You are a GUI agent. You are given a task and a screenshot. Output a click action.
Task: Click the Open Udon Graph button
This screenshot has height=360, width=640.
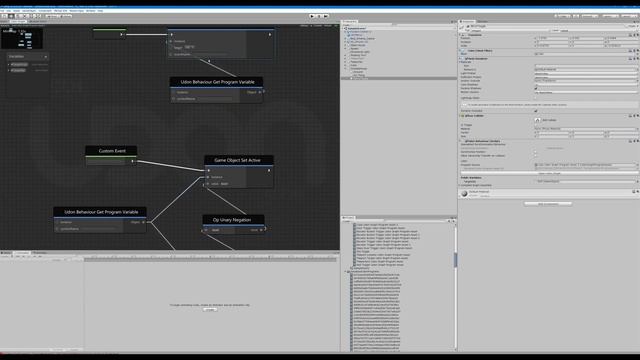coord(549,173)
